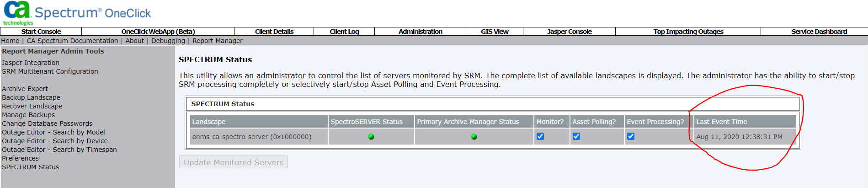
Task: Click the green Primary Archive Manager Status indicator
Action: point(474,137)
